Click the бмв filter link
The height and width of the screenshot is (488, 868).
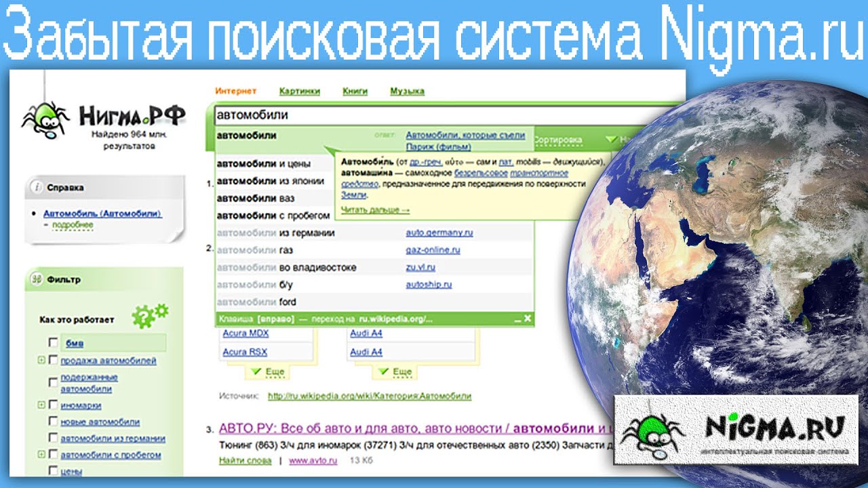tap(75, 343)
